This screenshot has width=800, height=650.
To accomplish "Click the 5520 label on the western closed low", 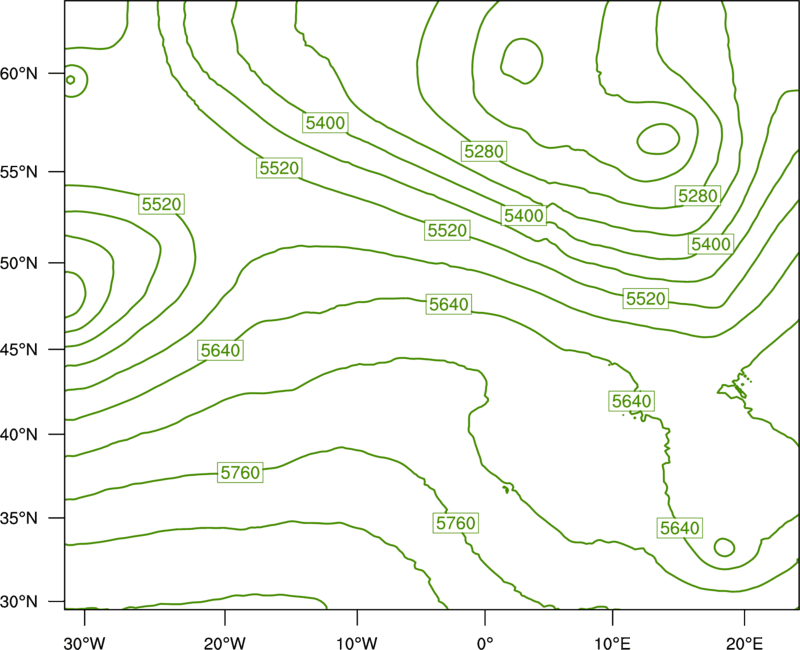I will tap(161, 204).
